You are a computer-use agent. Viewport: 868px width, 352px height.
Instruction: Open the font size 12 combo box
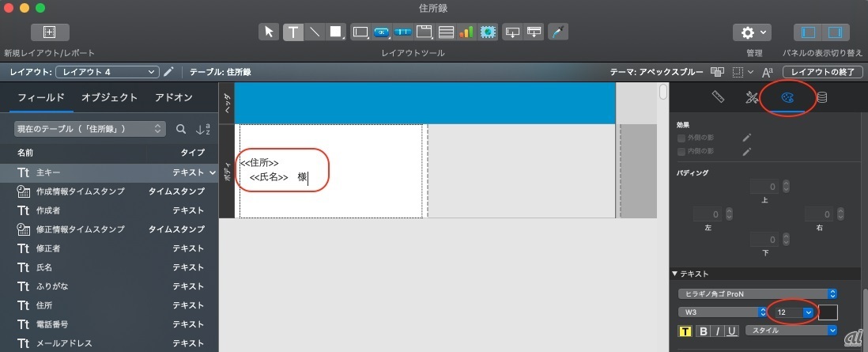click(793, 312)
